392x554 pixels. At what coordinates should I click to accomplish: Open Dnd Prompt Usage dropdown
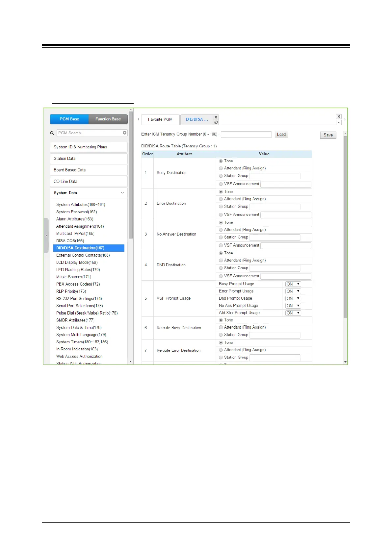(x=293, y=299)
